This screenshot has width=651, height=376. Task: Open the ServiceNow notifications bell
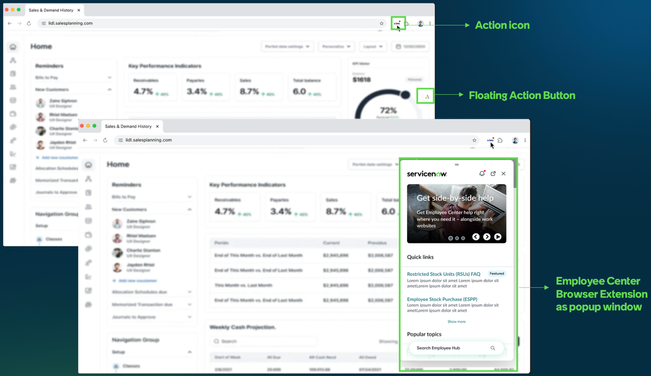coord(482,173)
